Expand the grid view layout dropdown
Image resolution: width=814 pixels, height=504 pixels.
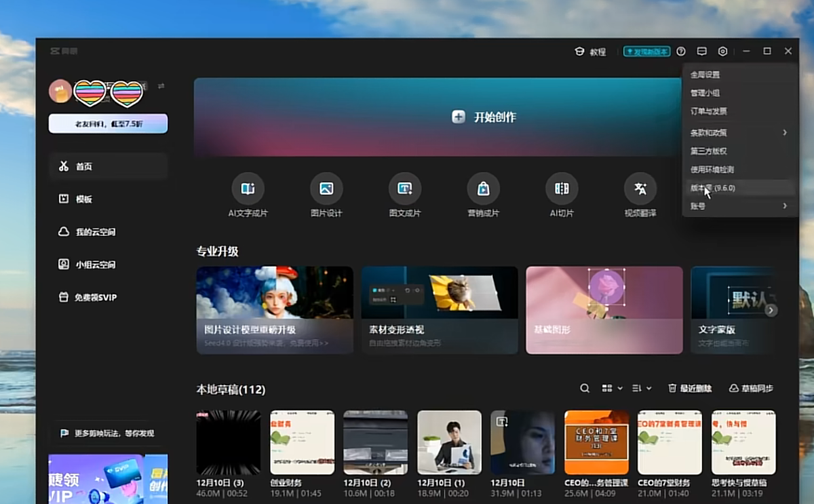point(612,389)
